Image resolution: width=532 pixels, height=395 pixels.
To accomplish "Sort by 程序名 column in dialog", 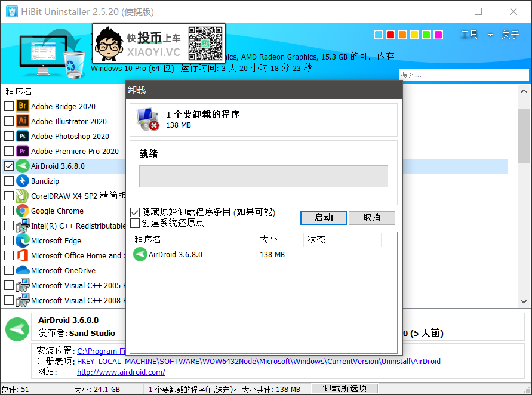I will pos(193,239).
